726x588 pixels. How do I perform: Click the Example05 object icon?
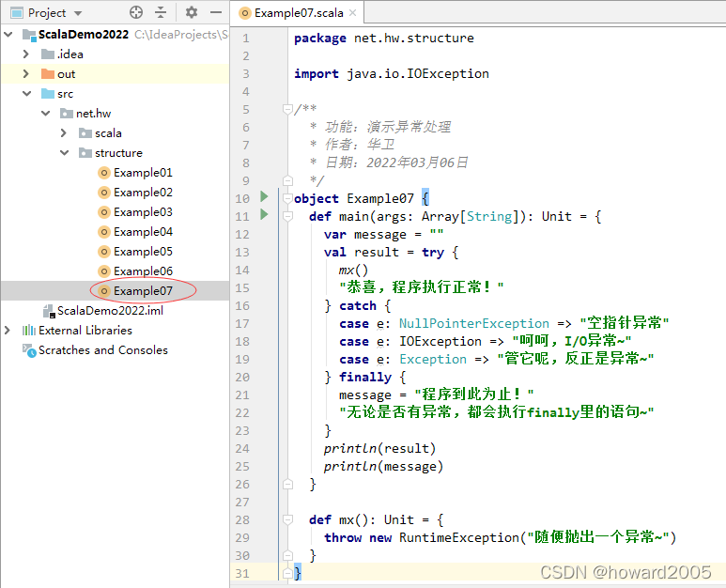[x=104, y=252]
